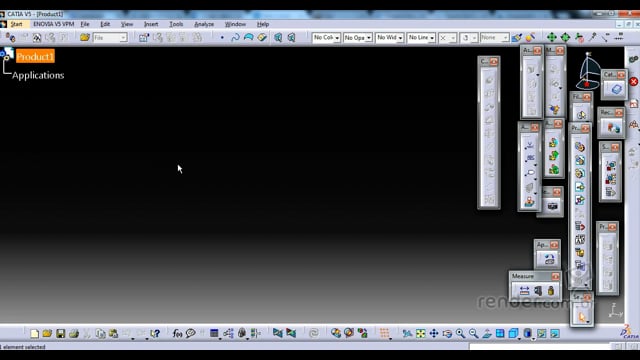Open the Start menu
The width and height of the screenshot is (640, 360).
(x=16, y=24)
